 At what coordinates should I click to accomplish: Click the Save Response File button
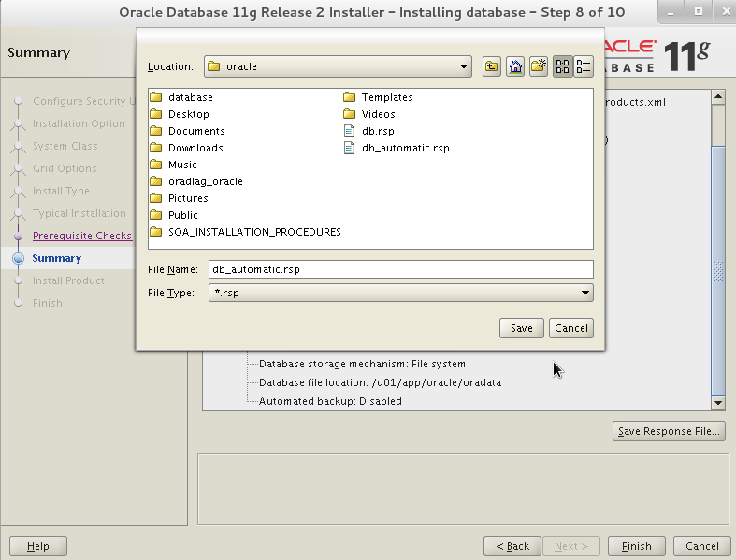pyautogui.click(x=669, y=431)
